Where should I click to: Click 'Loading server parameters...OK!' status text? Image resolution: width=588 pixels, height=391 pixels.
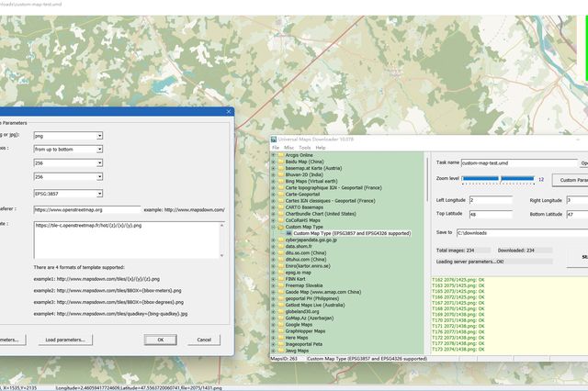(x=469, y=262)
